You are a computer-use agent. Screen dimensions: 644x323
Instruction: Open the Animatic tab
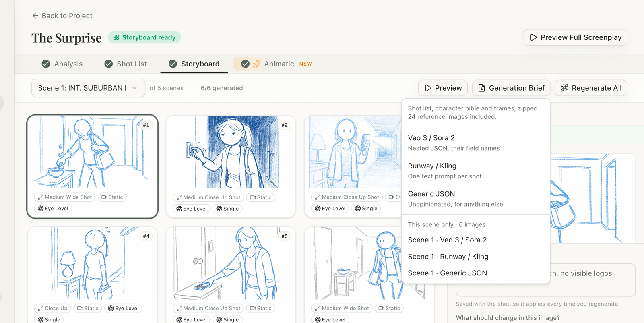pyautogui.click(x=276, y=64)
